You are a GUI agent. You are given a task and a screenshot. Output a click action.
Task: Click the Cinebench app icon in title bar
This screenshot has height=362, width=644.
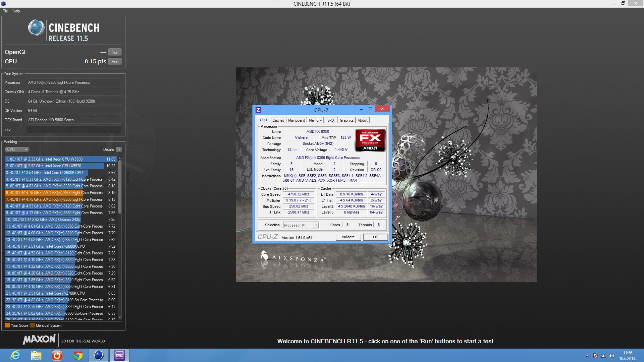(3, 4)
